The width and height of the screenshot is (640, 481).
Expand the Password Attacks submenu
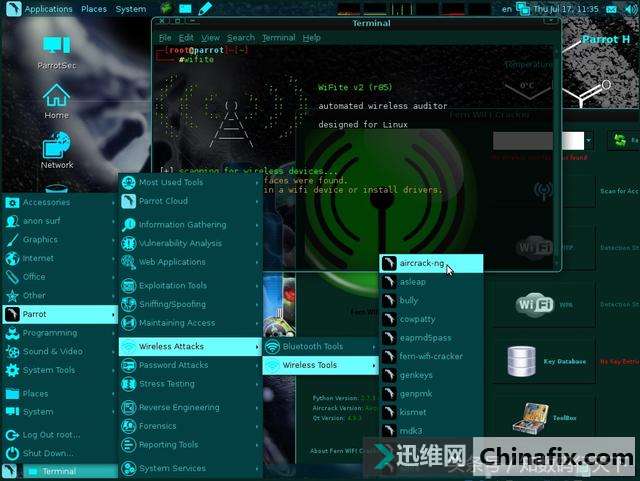[x=173, y=365]
